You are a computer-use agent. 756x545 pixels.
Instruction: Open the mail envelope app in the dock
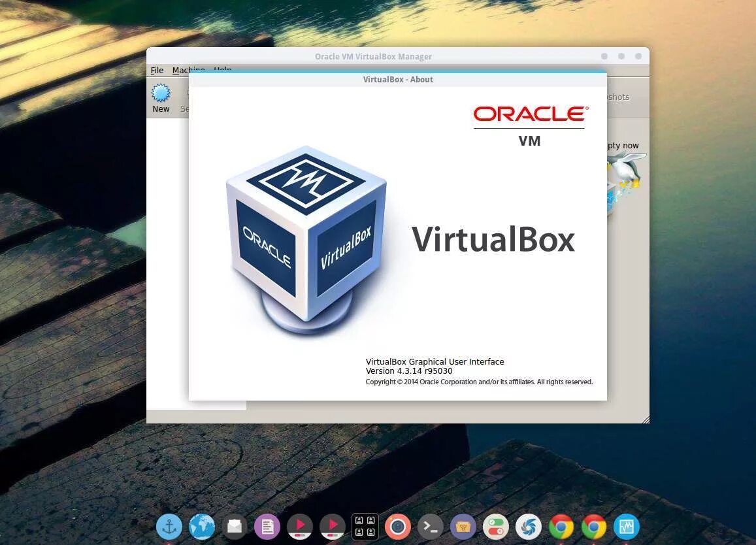(235, 527)
